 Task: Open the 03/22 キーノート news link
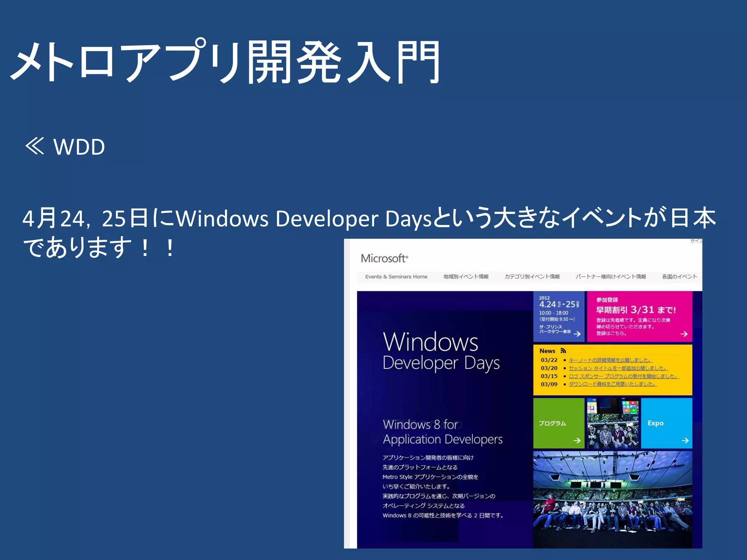coord(610,360)
